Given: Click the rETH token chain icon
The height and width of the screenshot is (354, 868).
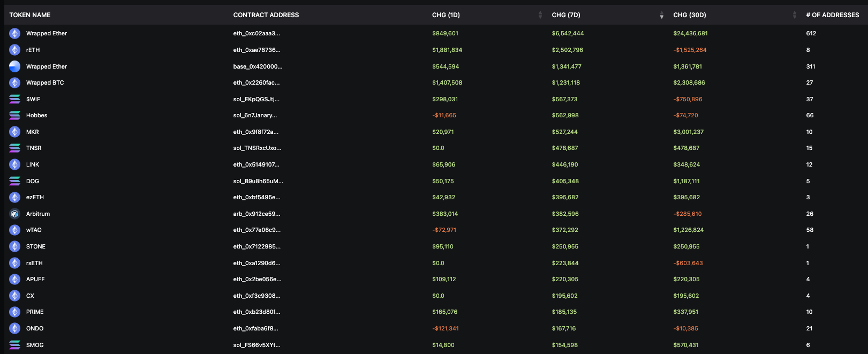Looking at the screenshot, I should [x=15, y=50].
